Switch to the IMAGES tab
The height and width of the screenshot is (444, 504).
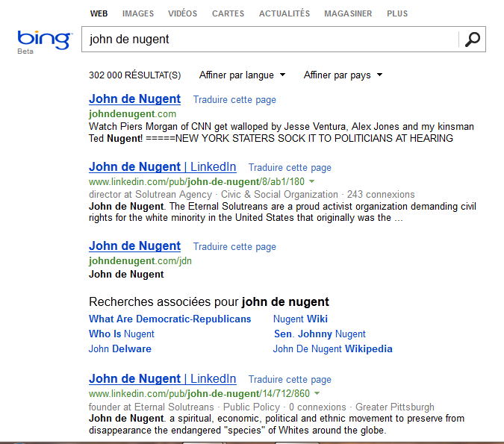tap(138, 13)
